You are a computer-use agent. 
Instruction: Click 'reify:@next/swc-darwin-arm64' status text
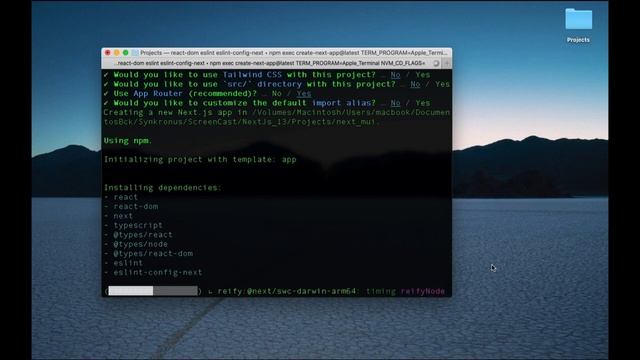287,291
